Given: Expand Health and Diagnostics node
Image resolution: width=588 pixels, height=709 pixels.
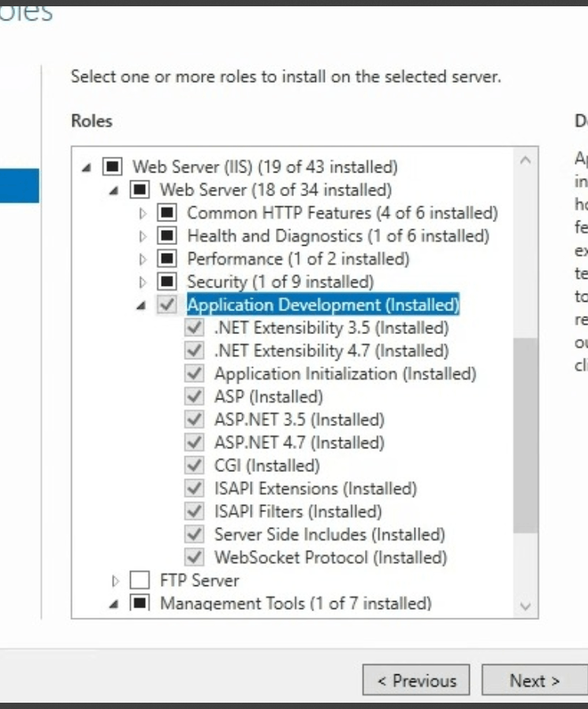Looking at the screenshot, I should tap(143, 236).
